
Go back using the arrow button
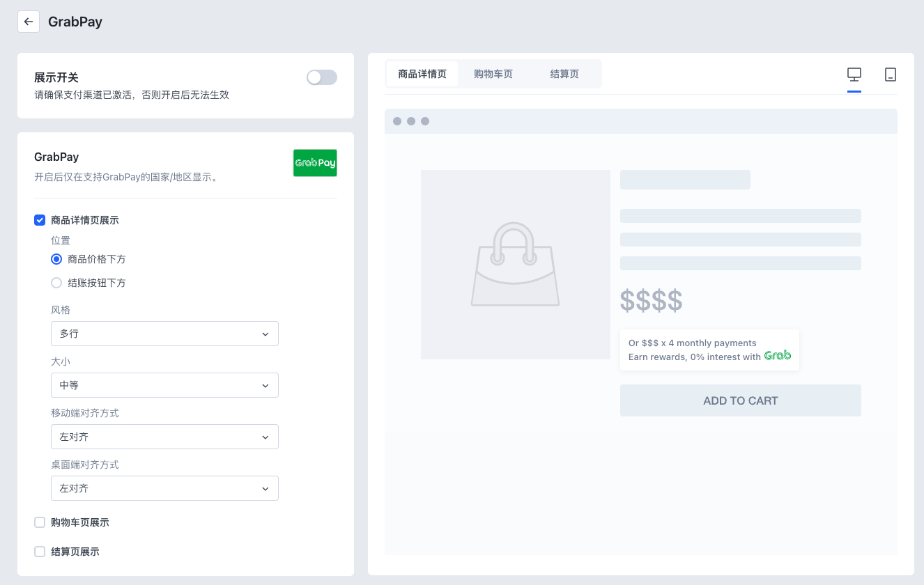pyautogui.click(x=29, y=22)
